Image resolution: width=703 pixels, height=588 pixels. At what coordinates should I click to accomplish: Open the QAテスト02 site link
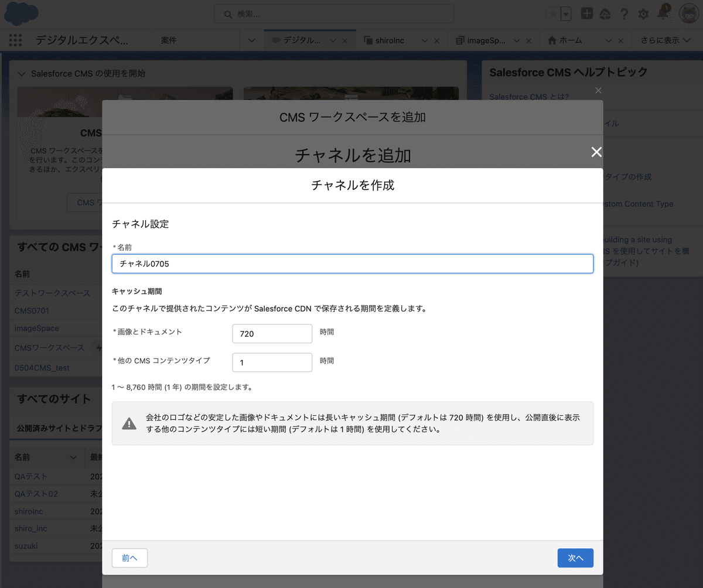pyautogui.click(x=36, y=494)
